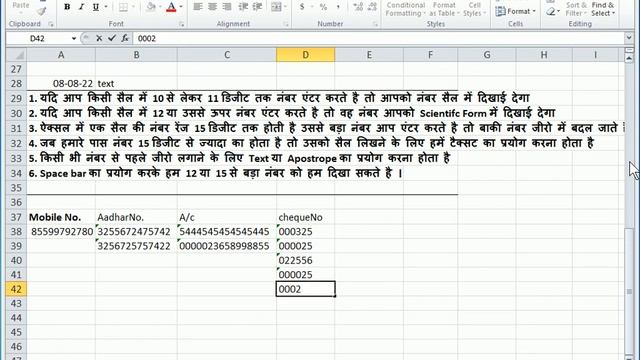640x360 pixels.
Task: Cancel the entry with formula bar X
Action: pos(99,38)
